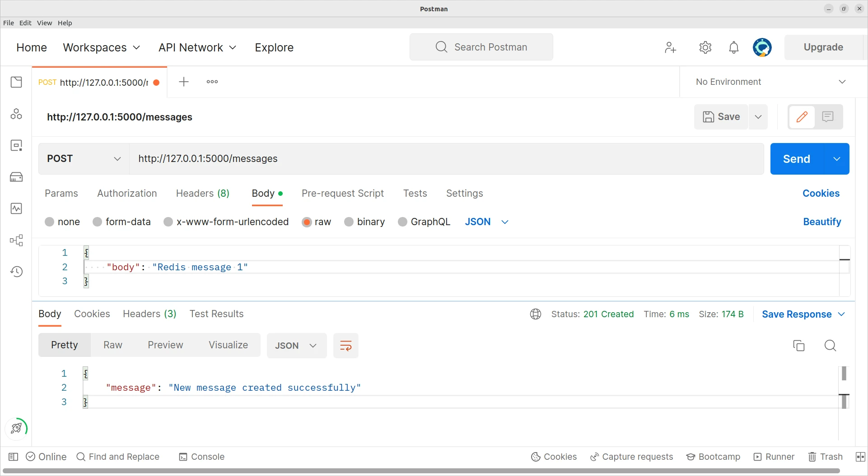Click invite people icon
The height and width of the screenshot is (476, 868).
(671, 47)
